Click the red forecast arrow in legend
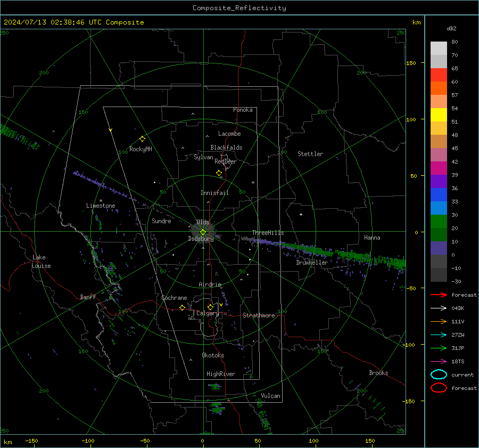Viewport: 479px width, 448px height. tap(439, 295)
